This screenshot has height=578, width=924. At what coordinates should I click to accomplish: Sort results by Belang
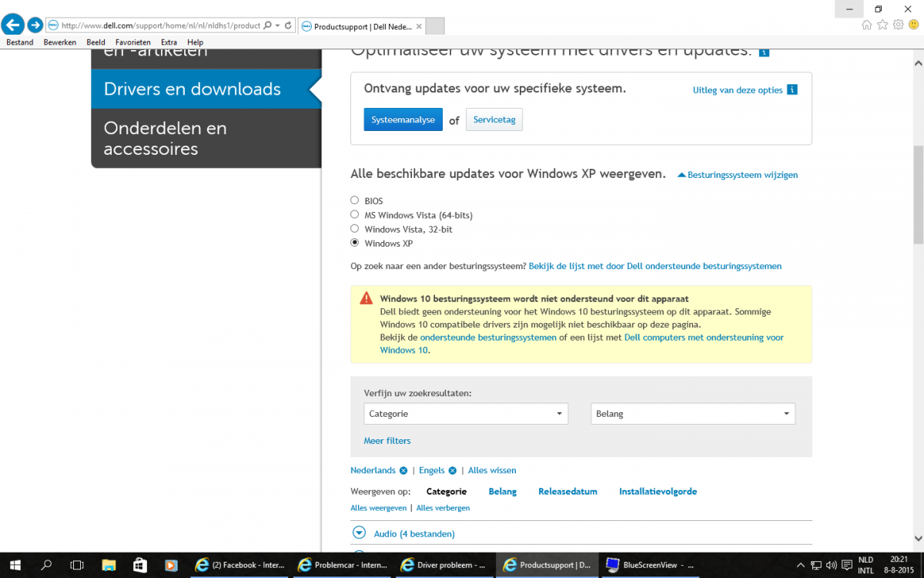pos(503,492)
